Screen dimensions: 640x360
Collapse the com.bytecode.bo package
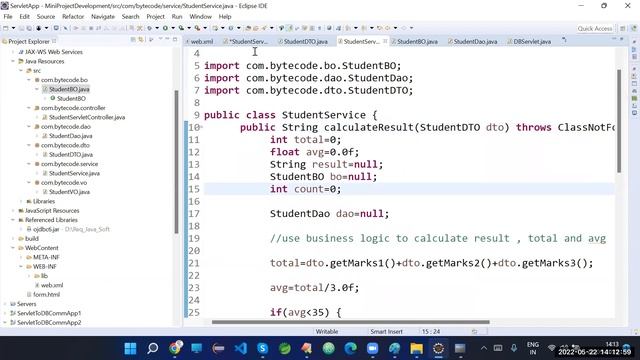pyautogui.click(x=29, y=80)
